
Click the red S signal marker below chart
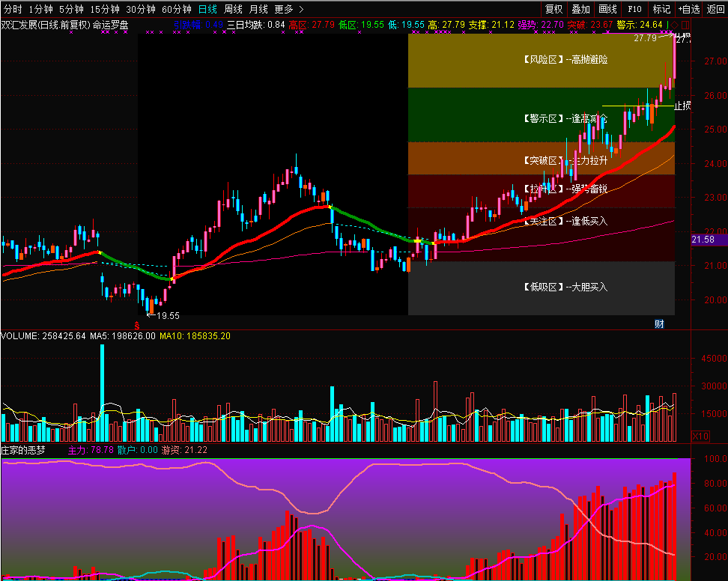[x=137, y=325]
